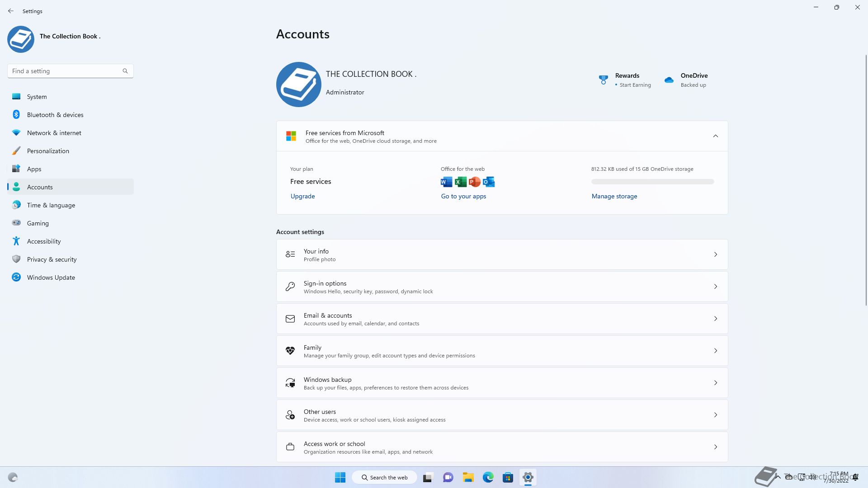Image resolution: width=868 pixels, height=488 pixels.
Task: Click the Word icon under Office for the web
Action: coord(446,182)
